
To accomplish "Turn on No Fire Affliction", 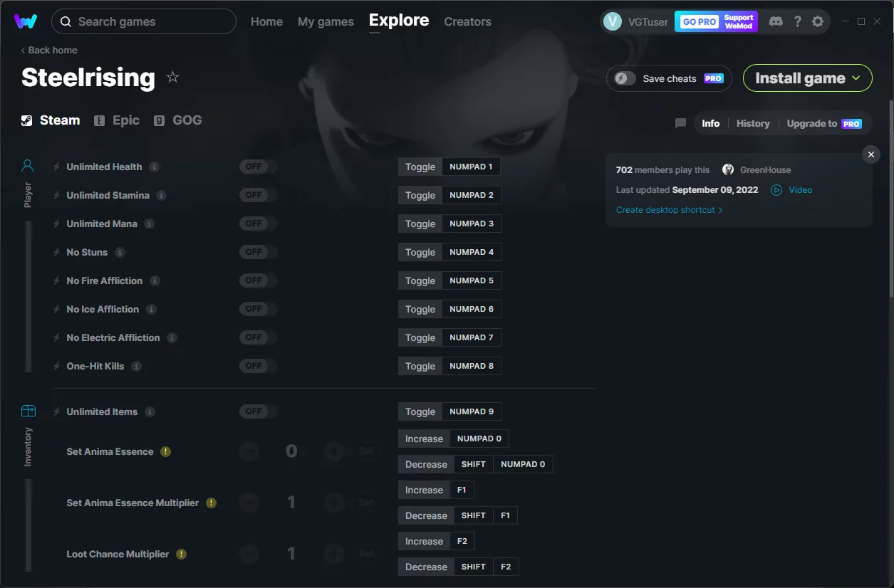I will point(258,280).
